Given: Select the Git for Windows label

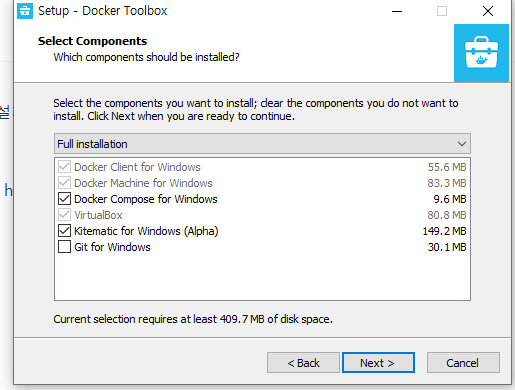Looking at the screenshot, I should tap(112, 247).
